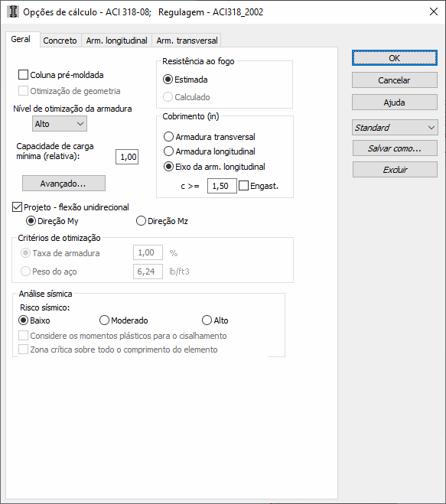This screenshot has width=446, height=504.
Task: Set seismic risk to Moderado
Action: point(104,320)
